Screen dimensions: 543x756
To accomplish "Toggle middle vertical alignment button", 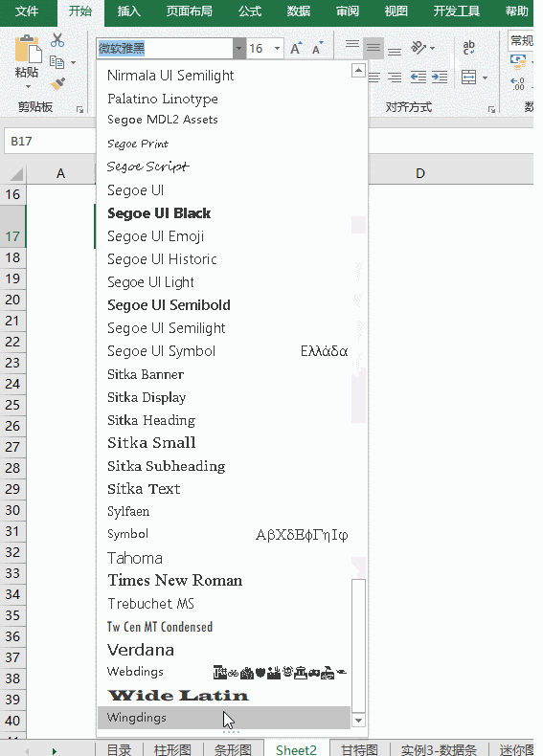I will [x=373, y=48].
